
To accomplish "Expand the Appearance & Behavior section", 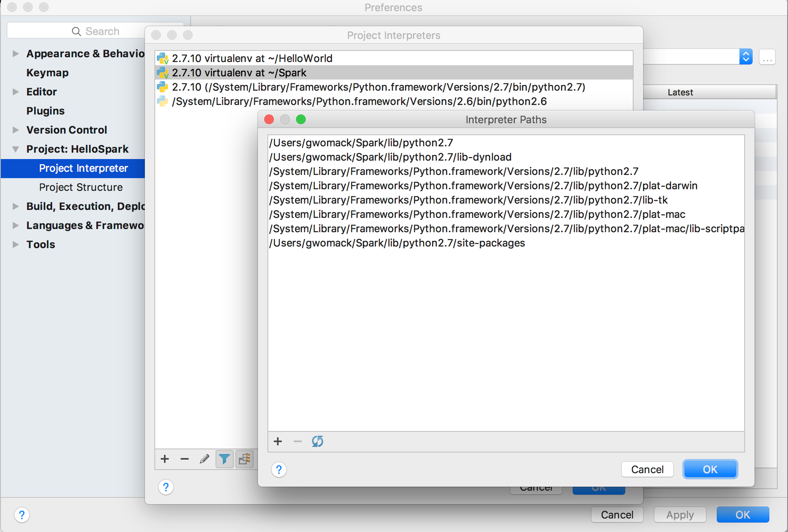I will point(16,54).
